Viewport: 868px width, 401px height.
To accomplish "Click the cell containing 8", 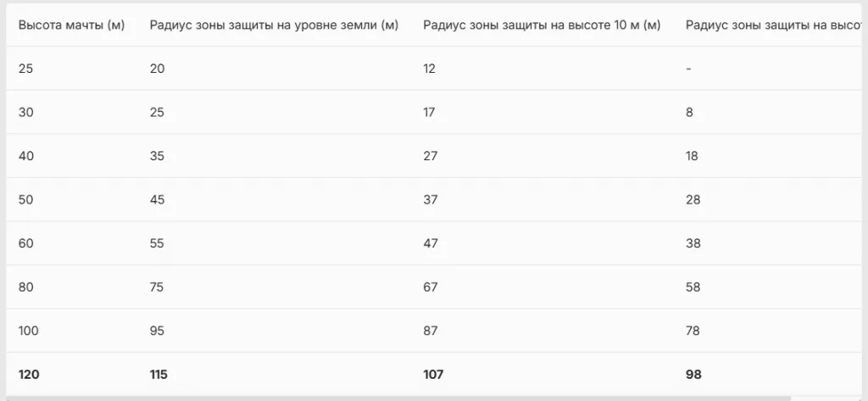I will pyautogui.click(x=689, y=112).
